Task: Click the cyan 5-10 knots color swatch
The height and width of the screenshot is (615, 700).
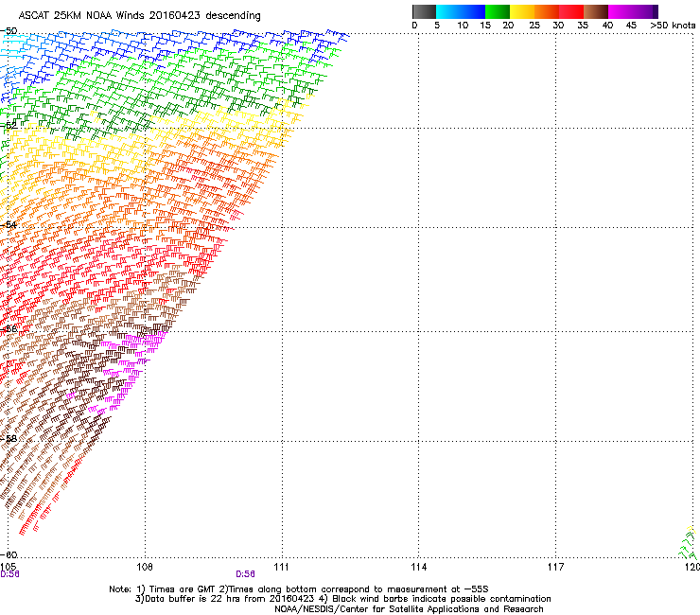Action: pyautogui.click(x=448, y=11)
